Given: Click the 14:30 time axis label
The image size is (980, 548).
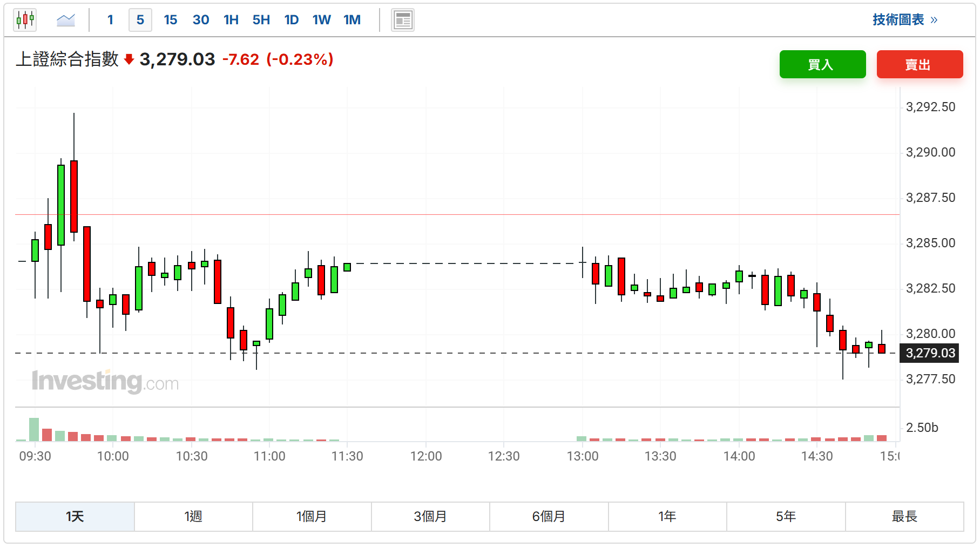Looking at the screenshot, I should (x=817, y=456).
